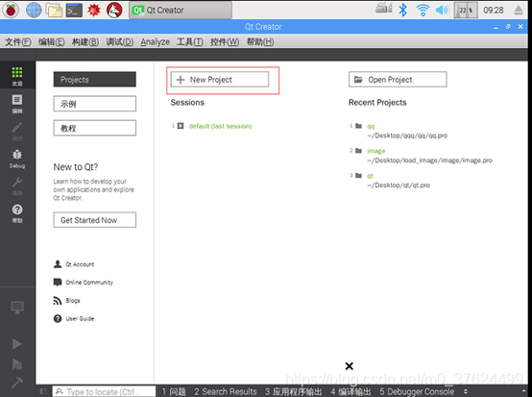This screenshot has height=397, width=532.
Task: Show the 5 Debugger Console pane
Action: click(x=417, y=391)
